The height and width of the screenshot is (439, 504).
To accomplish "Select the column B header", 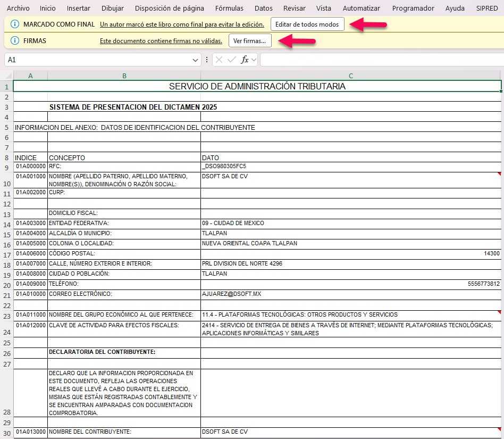I will [124, 76].
